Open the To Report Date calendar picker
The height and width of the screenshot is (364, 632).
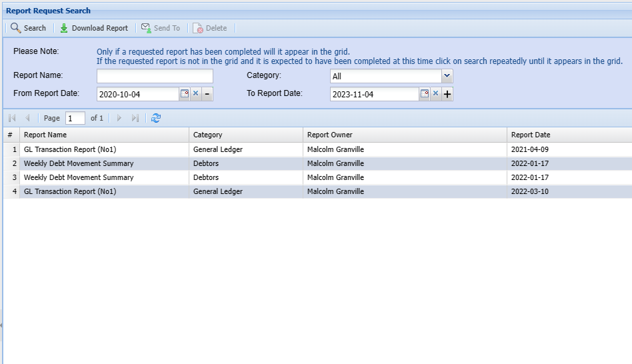[424, 94]
